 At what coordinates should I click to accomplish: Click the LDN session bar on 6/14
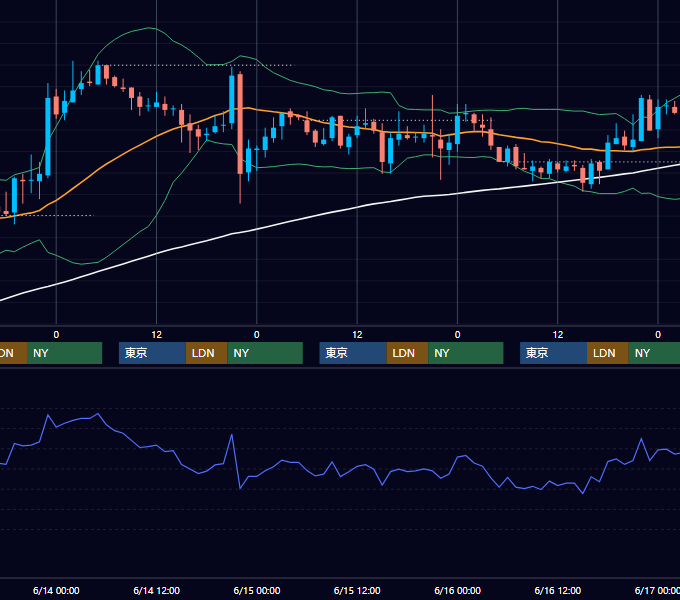coord(206,353)
